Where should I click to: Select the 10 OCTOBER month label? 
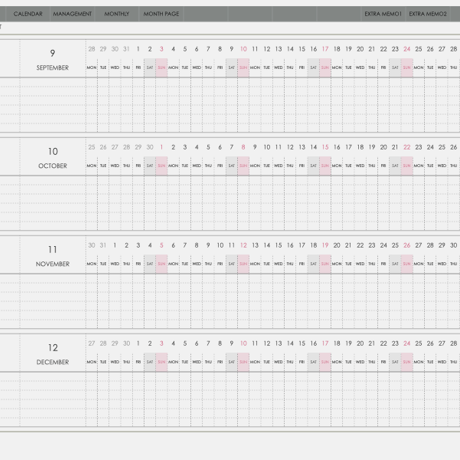tap(53, 158)
